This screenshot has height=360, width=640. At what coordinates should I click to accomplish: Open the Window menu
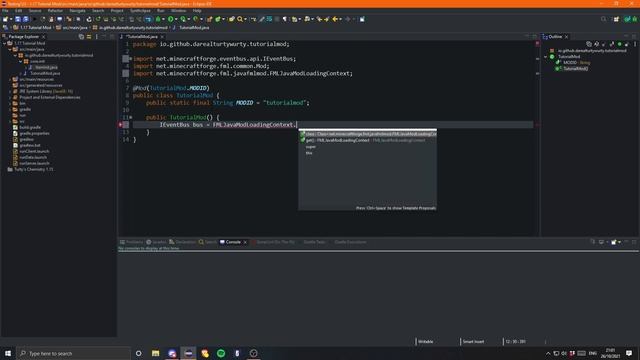[178, 11]
